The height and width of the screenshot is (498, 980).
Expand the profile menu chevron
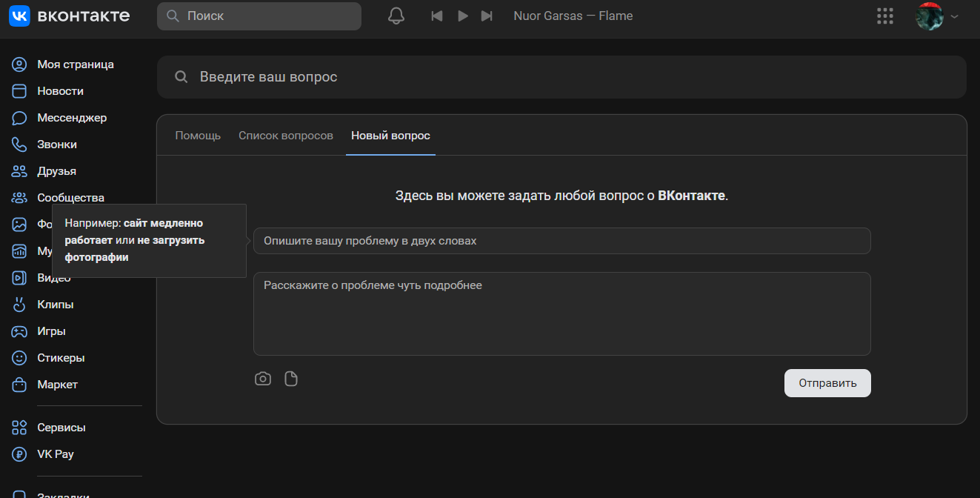(x=954, y=16)
